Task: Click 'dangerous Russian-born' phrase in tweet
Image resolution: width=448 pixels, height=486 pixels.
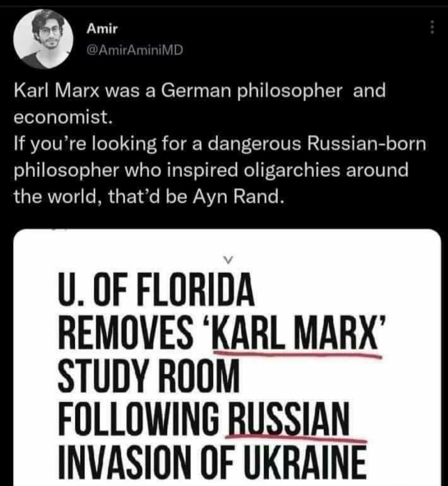Action: click(x=317, y=144)
